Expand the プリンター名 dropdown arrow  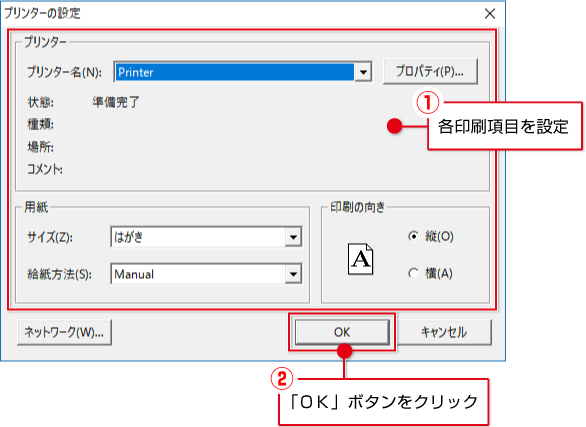click(x=363, y=72)
